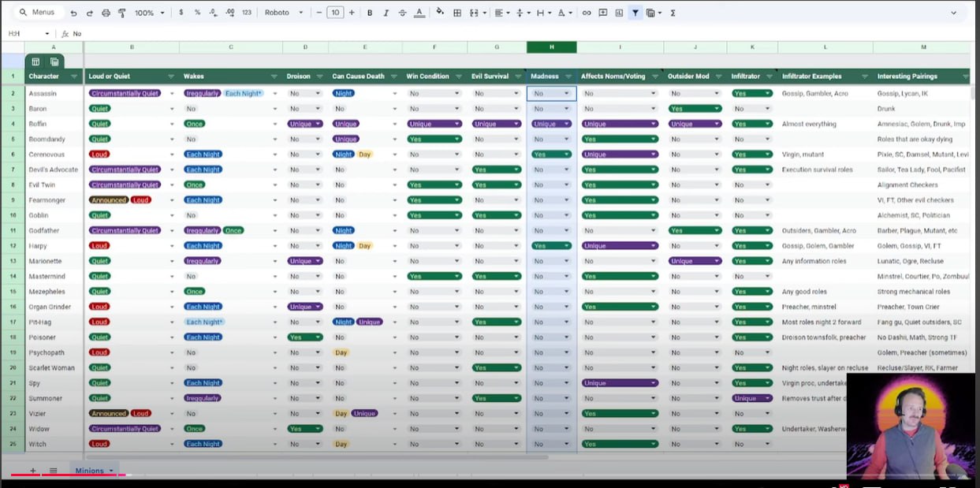The height and width of the screenshot is (488, 980).
Task: Open the fill color picker
Action: [439, 13]
